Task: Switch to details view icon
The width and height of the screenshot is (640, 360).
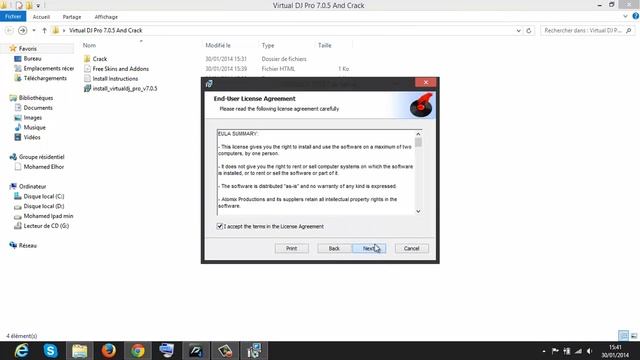Action: [x=623, y=336]
